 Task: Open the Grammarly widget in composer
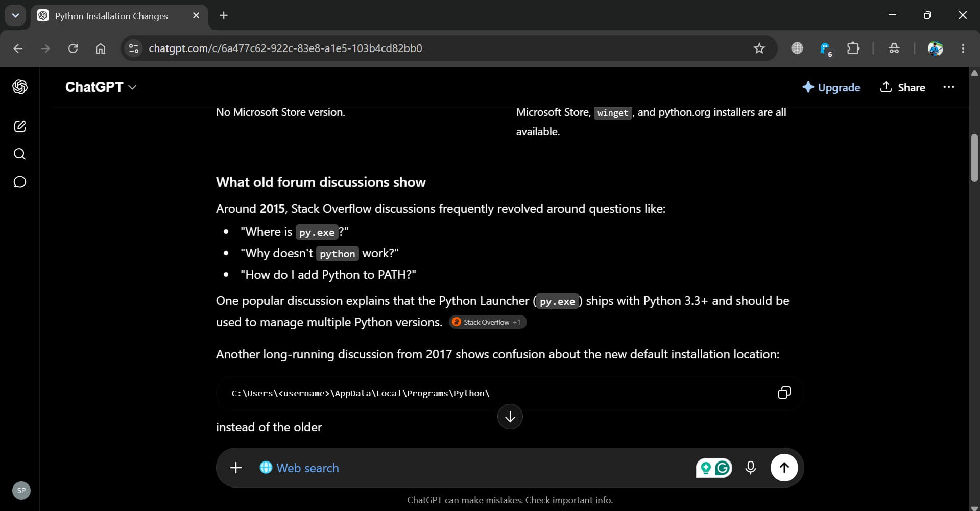[x=714, y=468]
